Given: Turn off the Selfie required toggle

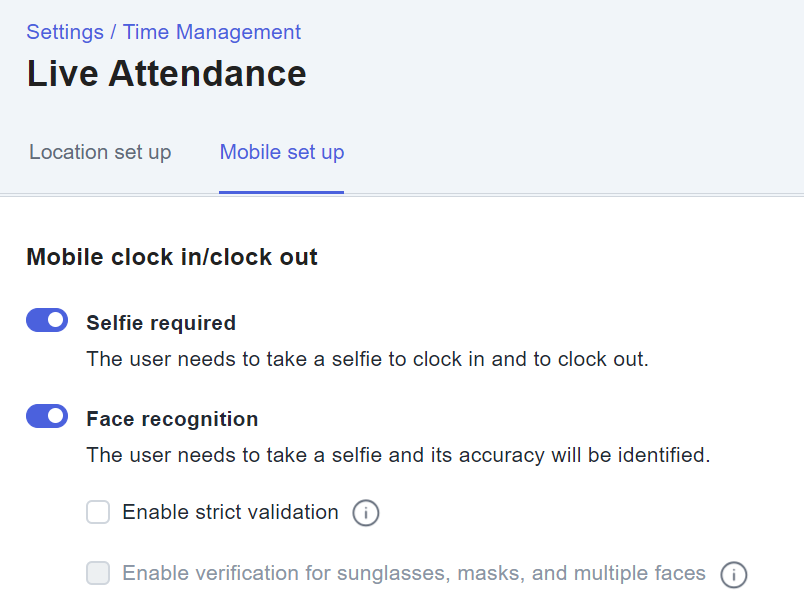Looking at the screenshot, I should point(47,320).
